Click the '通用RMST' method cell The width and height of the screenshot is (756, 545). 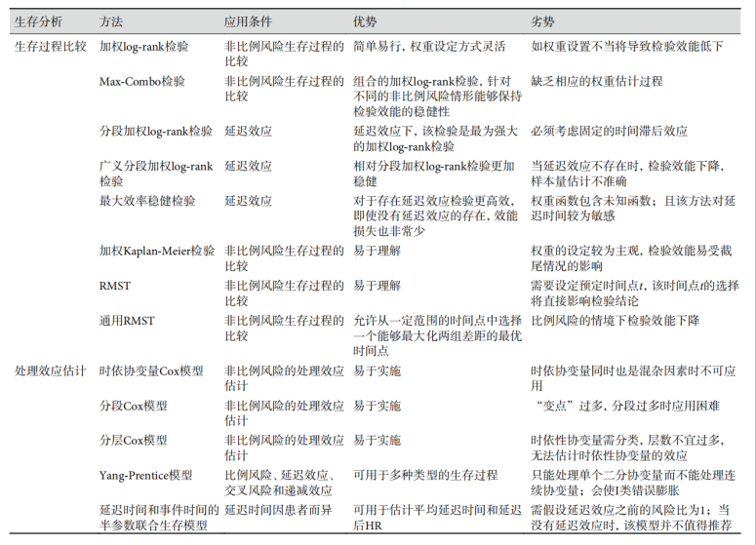coord(127,321)
